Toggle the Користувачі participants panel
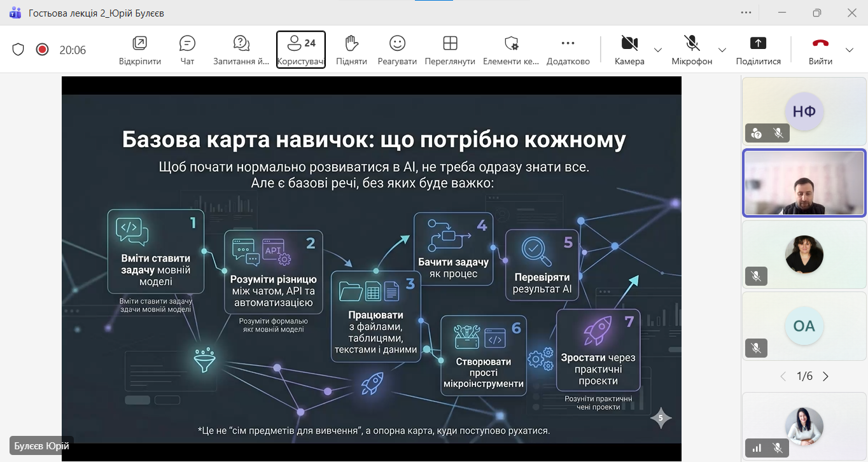868x462 pixels. point(301,50)
